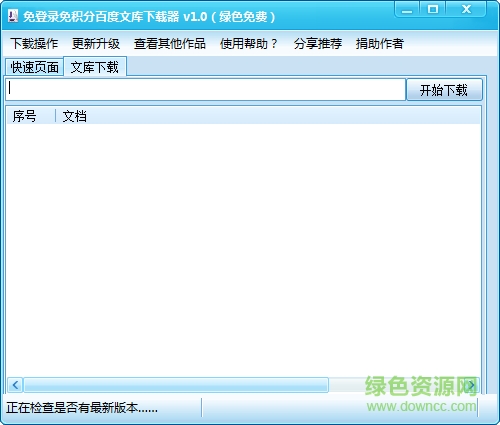Open the 捐助作者 menu
Viewport: 500px width, 425px height.
(x=379, y=43)
